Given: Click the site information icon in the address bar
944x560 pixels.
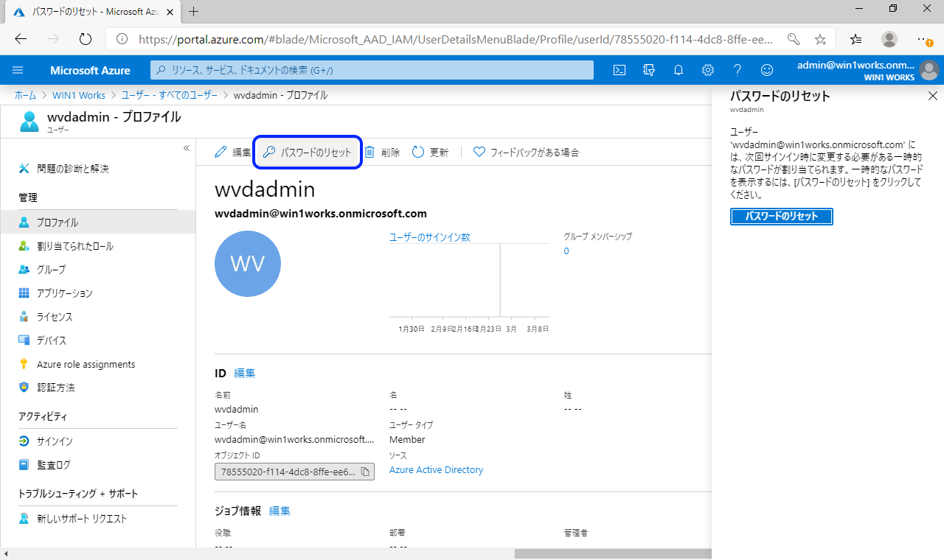Looking at the screenshot, I should pos(122,39).
